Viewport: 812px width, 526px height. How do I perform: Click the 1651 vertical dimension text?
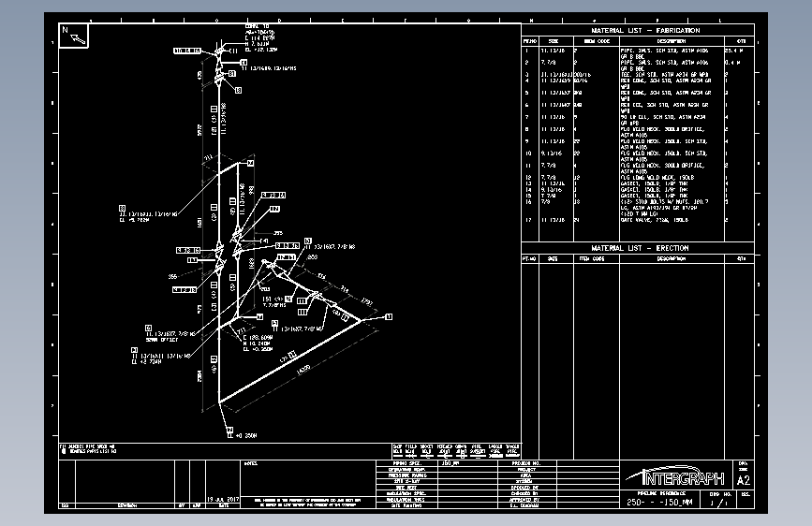click(199, 222)
